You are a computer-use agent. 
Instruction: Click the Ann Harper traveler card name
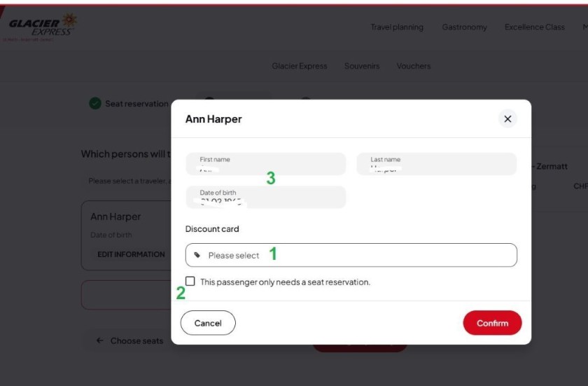click(115, 216)
